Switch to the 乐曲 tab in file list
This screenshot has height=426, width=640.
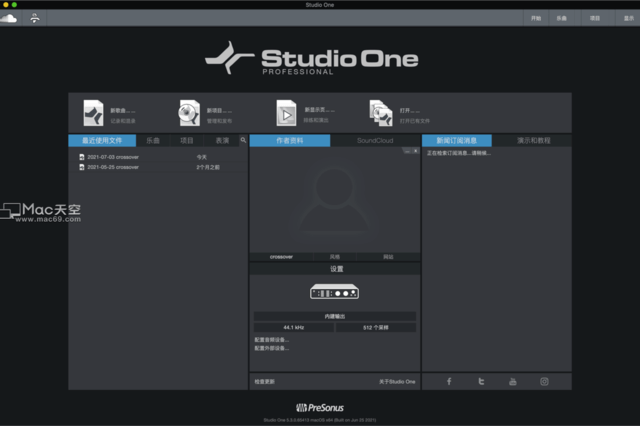(153, 140)
